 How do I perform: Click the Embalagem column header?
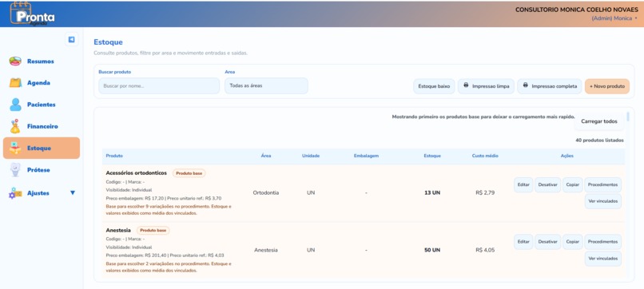click(366, 156)
